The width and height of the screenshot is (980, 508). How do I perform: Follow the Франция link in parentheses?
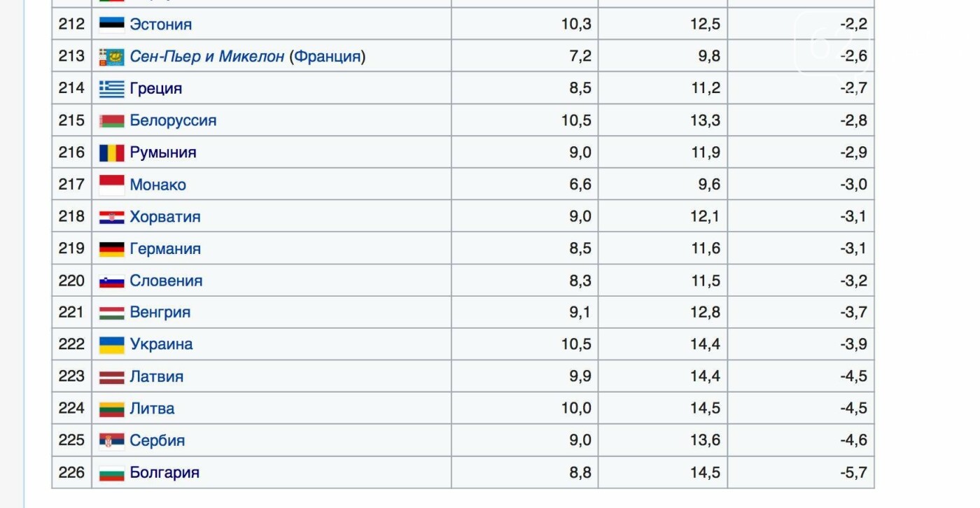coord(327,57)
